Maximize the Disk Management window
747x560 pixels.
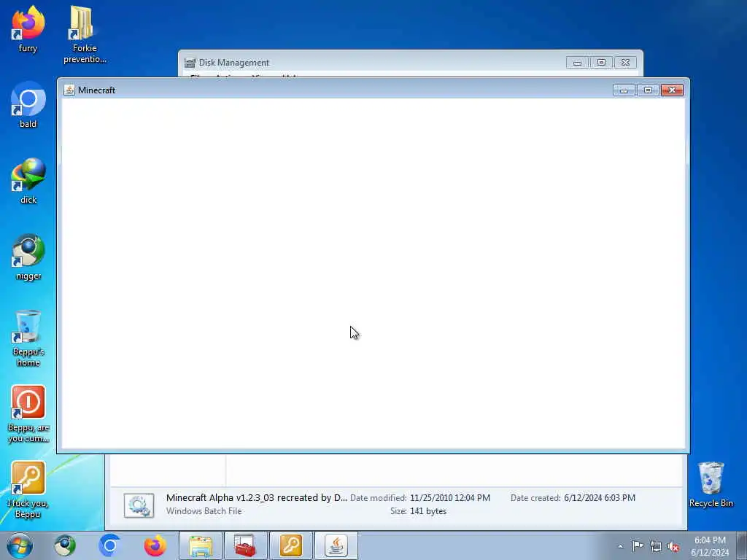601,63
